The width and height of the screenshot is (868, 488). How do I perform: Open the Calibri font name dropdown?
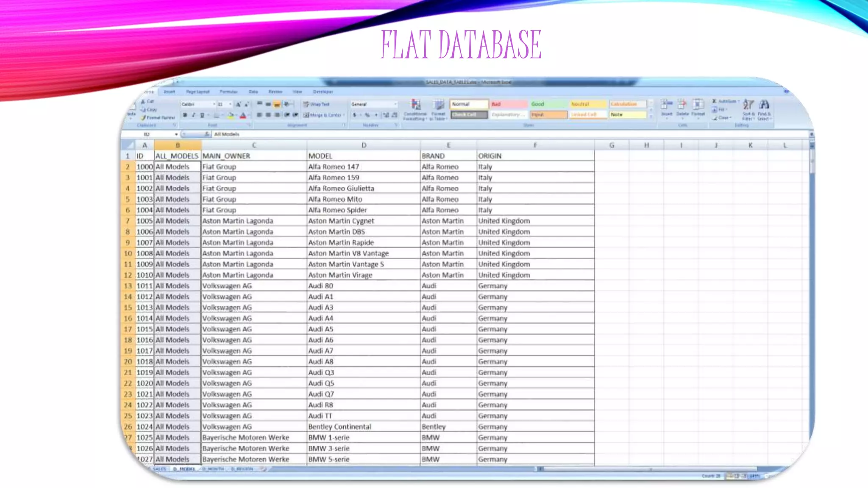tap(214, 104)
